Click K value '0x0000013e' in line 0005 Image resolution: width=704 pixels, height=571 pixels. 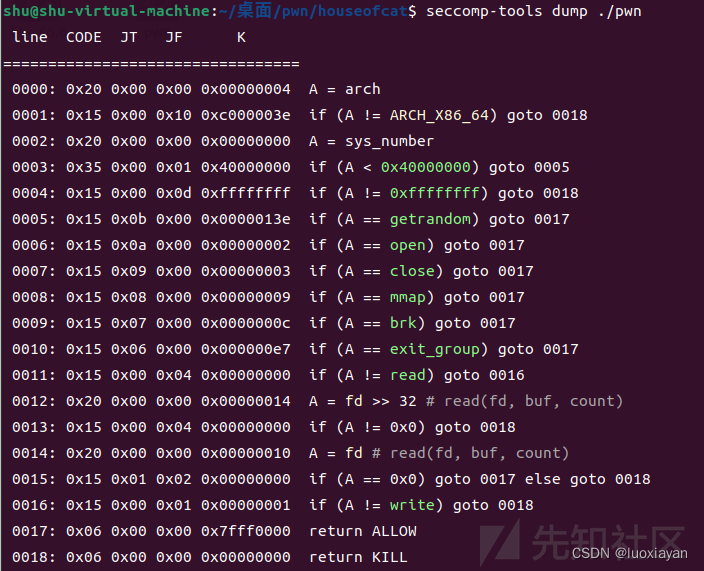coord(246,220)
